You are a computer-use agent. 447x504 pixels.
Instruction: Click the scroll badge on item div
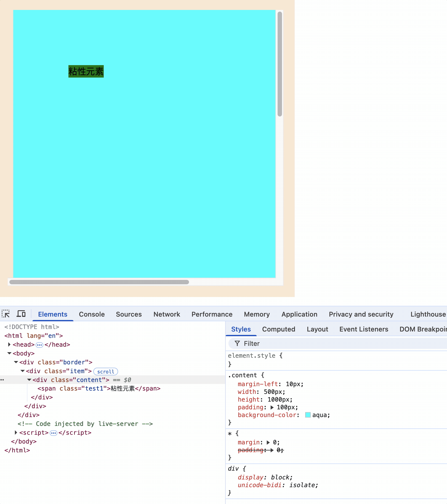tap(106, 372)
